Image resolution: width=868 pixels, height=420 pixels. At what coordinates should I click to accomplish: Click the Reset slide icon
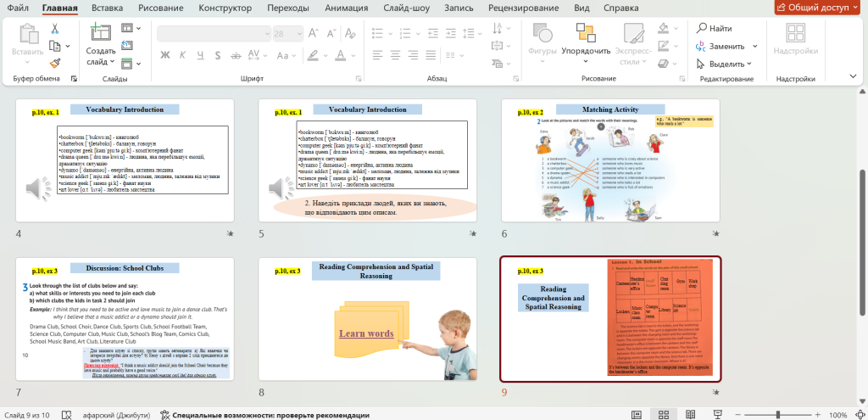pos(127,45)
